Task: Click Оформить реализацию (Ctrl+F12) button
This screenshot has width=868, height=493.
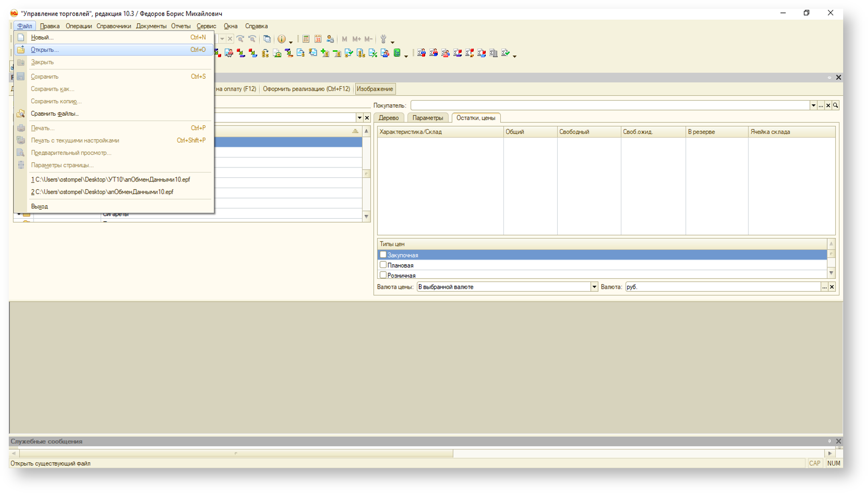Action: click(307, 89)
